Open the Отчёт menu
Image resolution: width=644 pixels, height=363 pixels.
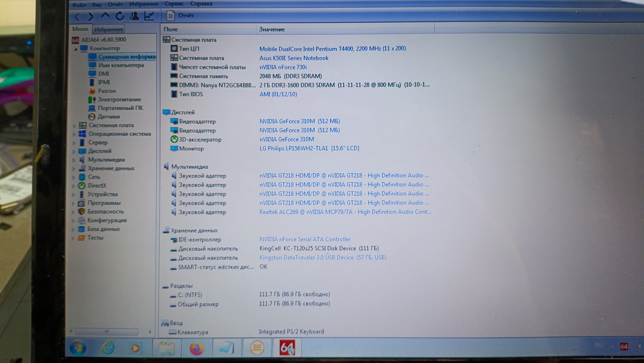[115, 4]
